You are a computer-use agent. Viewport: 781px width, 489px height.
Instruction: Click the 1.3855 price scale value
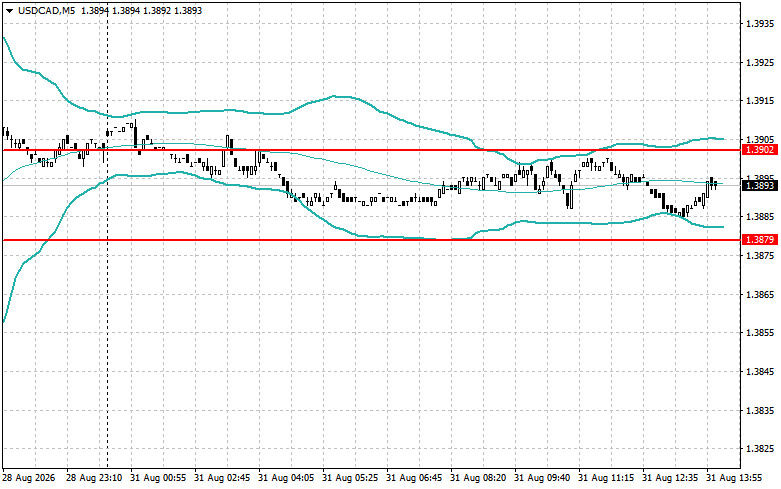760,333
